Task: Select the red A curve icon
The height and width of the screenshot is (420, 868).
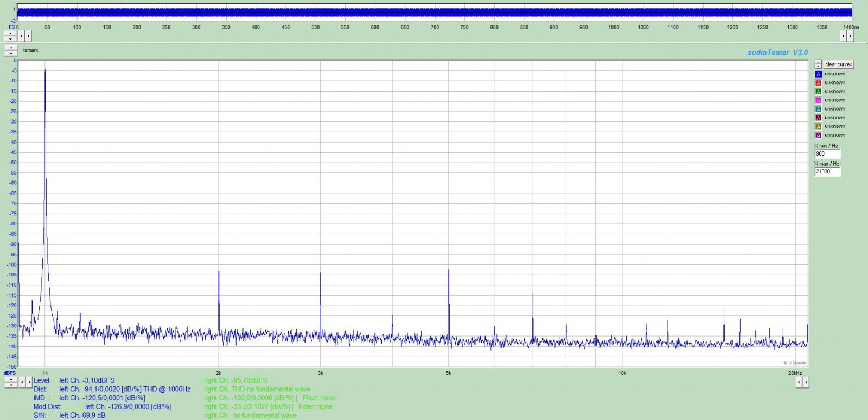Action: (818, 83)
